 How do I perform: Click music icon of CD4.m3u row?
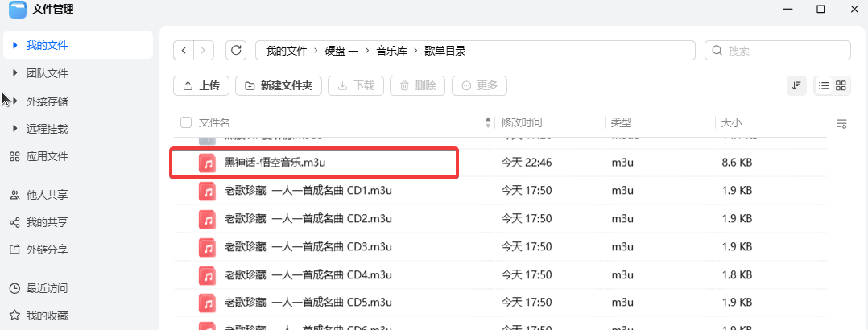tap(207, 274)
